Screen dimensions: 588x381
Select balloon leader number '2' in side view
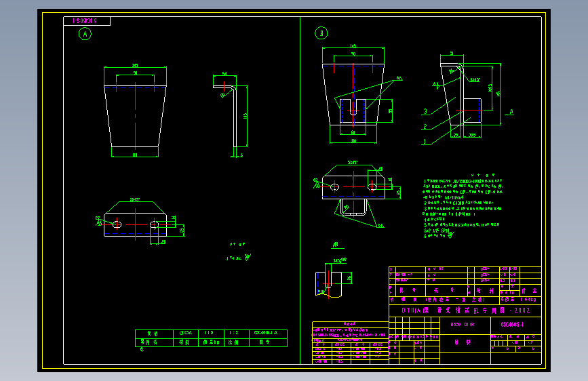[425, 126]
